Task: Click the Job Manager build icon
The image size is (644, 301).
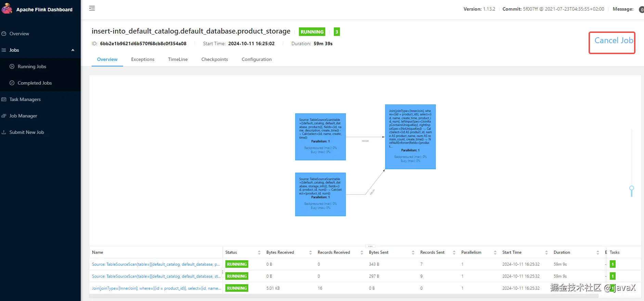Action: point(4,116)
